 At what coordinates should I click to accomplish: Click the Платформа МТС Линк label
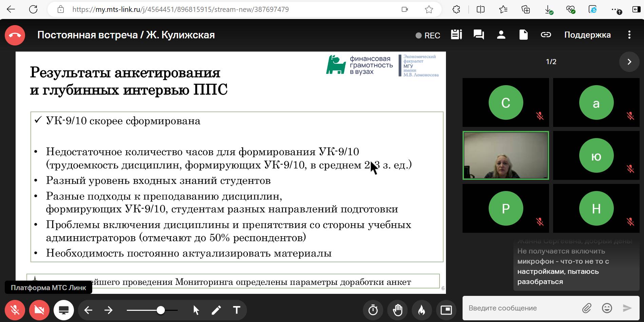pyautogui.click(x=48, y=288)
